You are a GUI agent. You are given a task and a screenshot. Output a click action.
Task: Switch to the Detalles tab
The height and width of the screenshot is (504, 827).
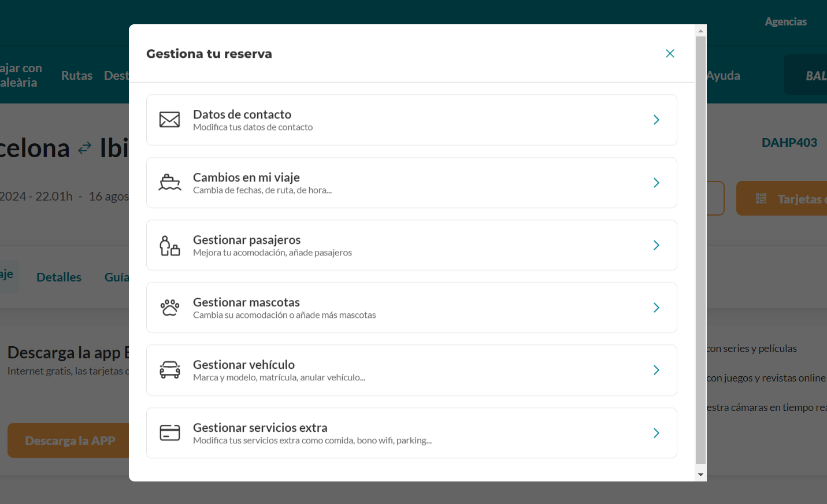(59, 277)
